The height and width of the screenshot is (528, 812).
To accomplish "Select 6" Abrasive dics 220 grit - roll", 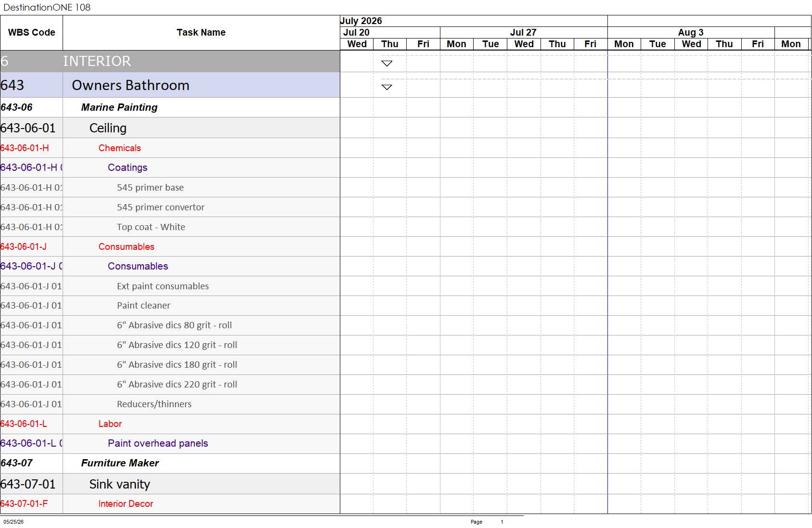I will click(170, 385).
